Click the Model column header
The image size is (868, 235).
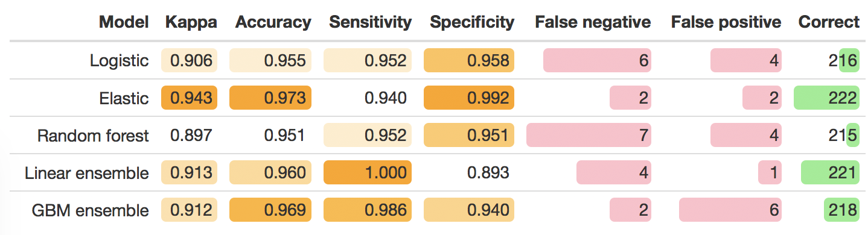coord(124,23)
